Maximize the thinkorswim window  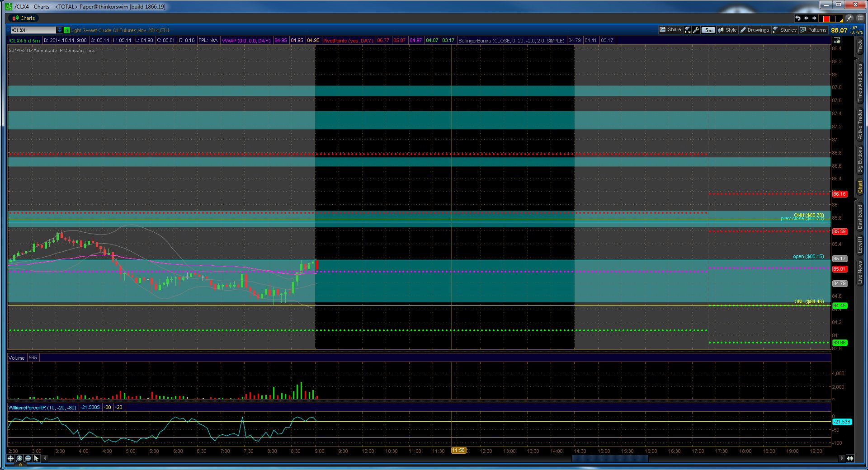pyautogui.click(x=839, y=5)
